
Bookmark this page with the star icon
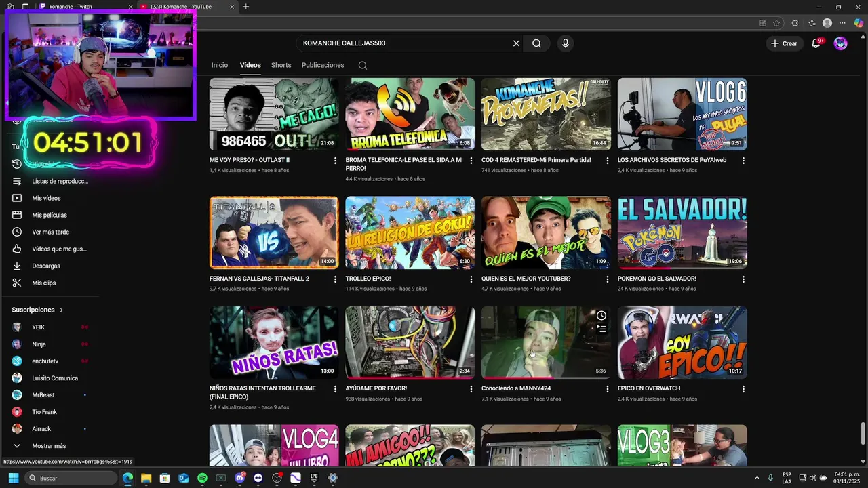coord(776,23)
